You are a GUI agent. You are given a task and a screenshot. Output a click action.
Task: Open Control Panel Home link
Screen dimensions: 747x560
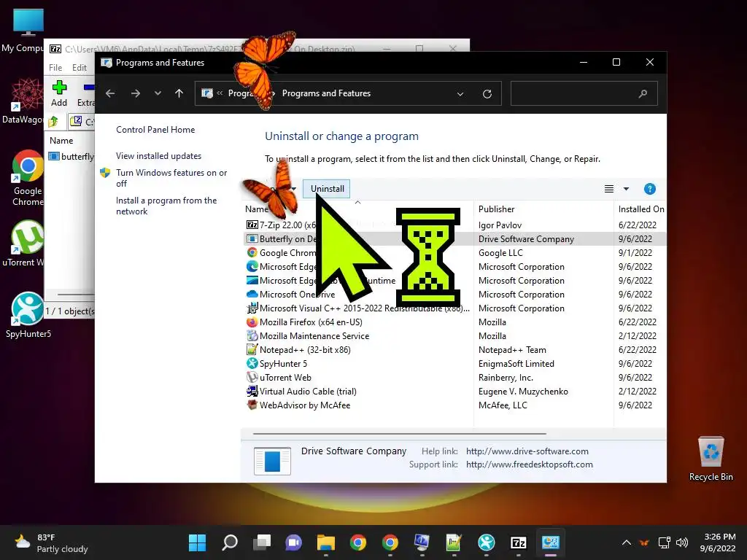155,130
